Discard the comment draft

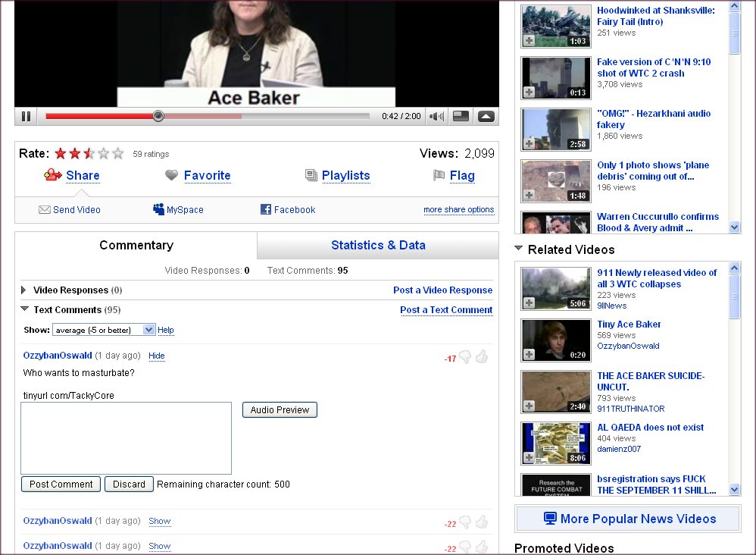coord(129,484)
